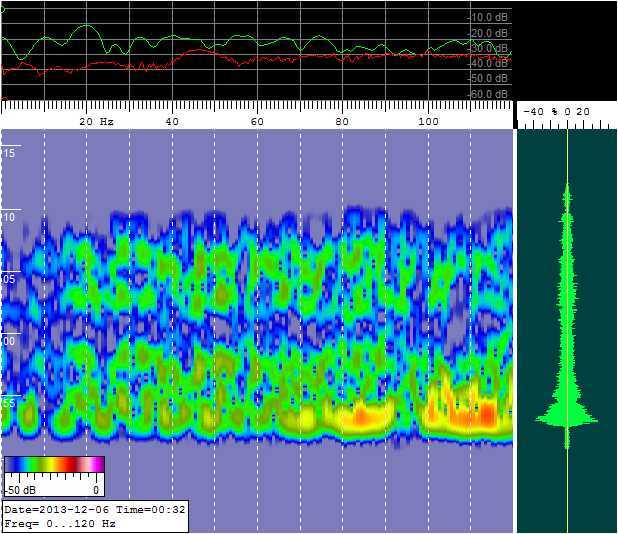Click the time marker labeled 00
The width and height of the screenshot is (618, 534).
[x=9, y=341]
